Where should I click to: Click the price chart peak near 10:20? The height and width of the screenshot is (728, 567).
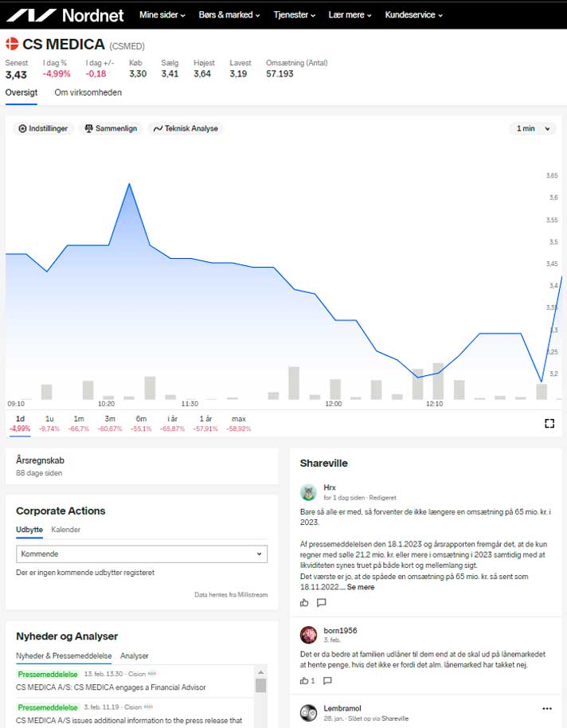(129, 184)
